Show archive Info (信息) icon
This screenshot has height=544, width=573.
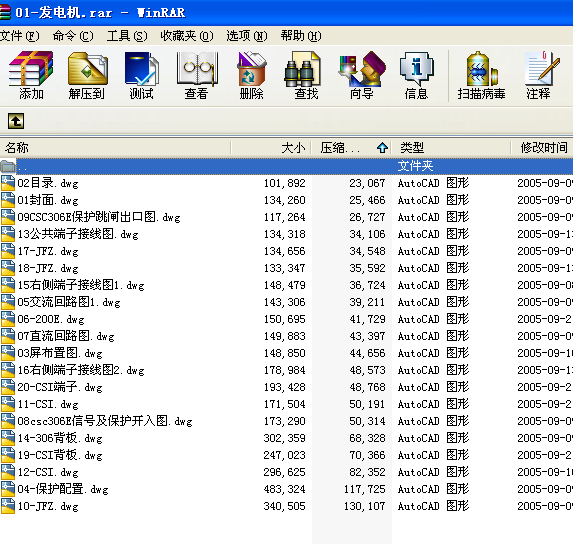[x=416, y=75]
